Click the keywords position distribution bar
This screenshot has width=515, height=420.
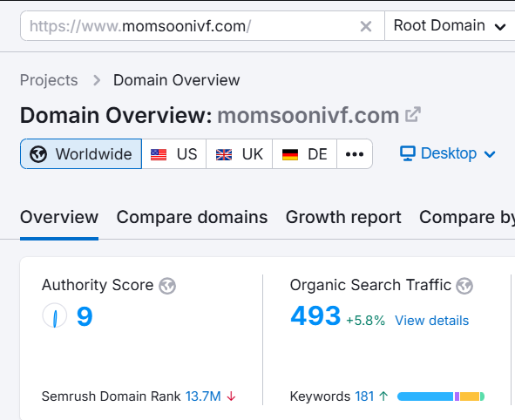(x=441, y=396)
